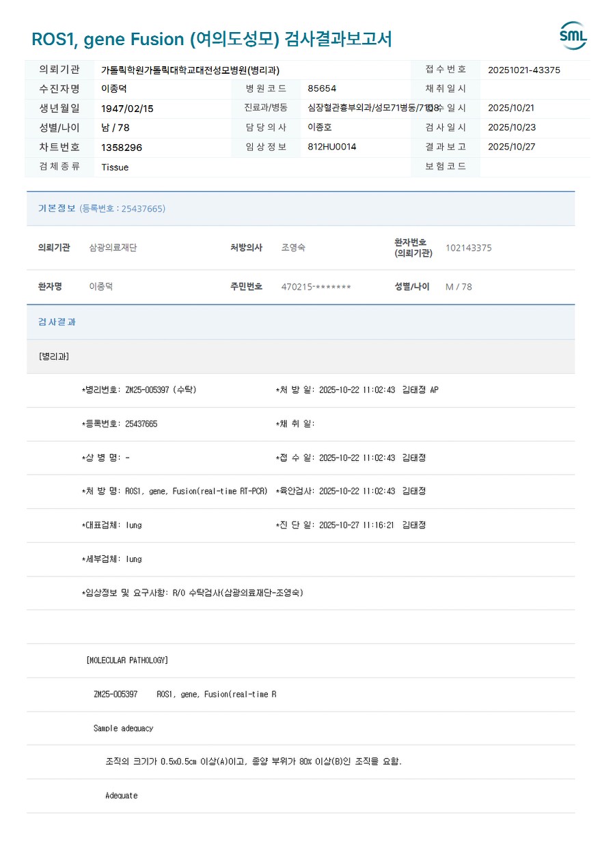Select the [MOLECULAR PATHOLOGY] heading
Screen dimensions: 615x868
click(127, 660)
